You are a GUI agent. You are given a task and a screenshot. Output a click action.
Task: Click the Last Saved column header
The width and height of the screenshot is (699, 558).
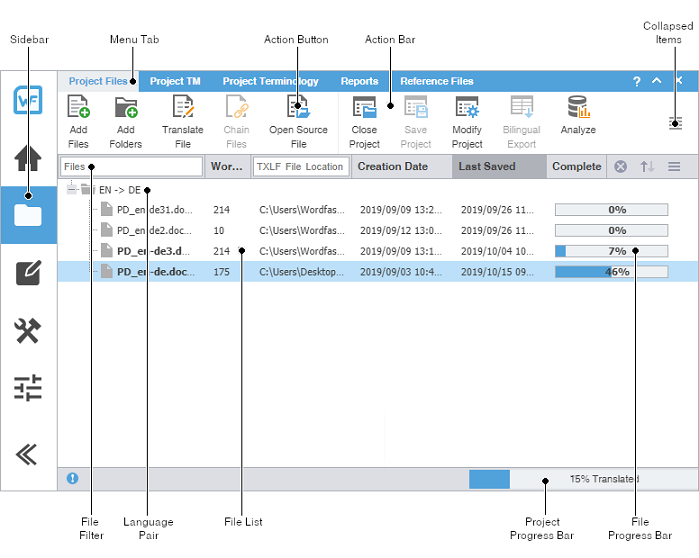487,167
